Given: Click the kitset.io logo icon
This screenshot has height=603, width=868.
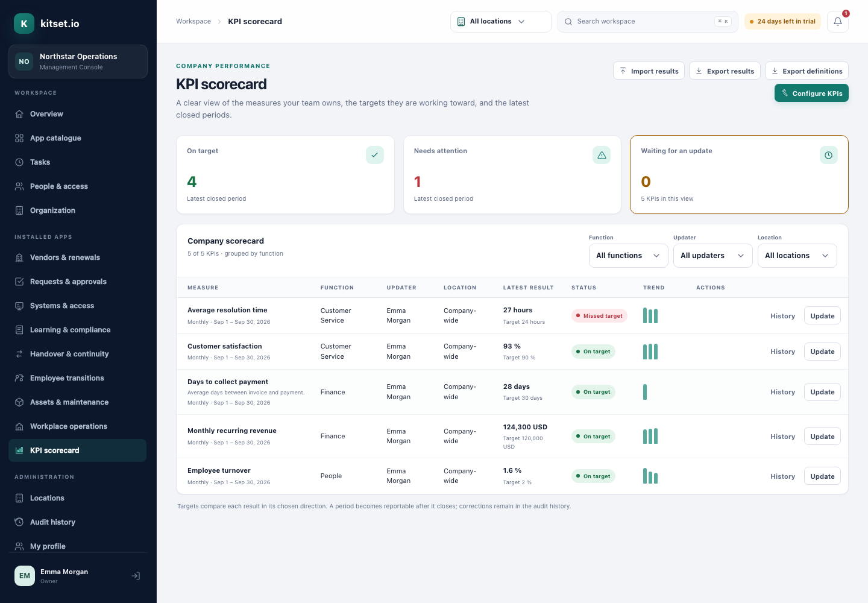Looking at the screenshot, I should (24, 24).
